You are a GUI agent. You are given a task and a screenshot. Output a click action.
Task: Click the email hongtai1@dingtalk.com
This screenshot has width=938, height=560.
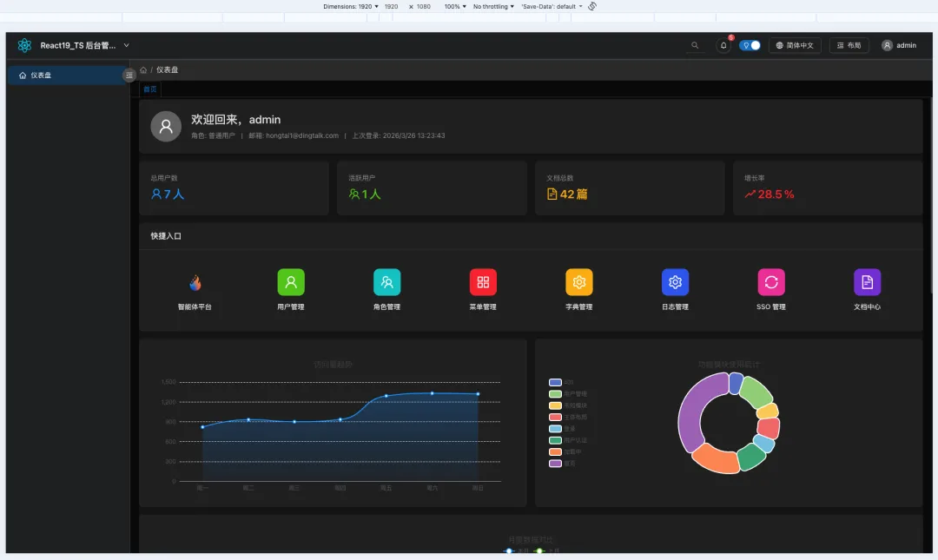click(x=302, y=135)
